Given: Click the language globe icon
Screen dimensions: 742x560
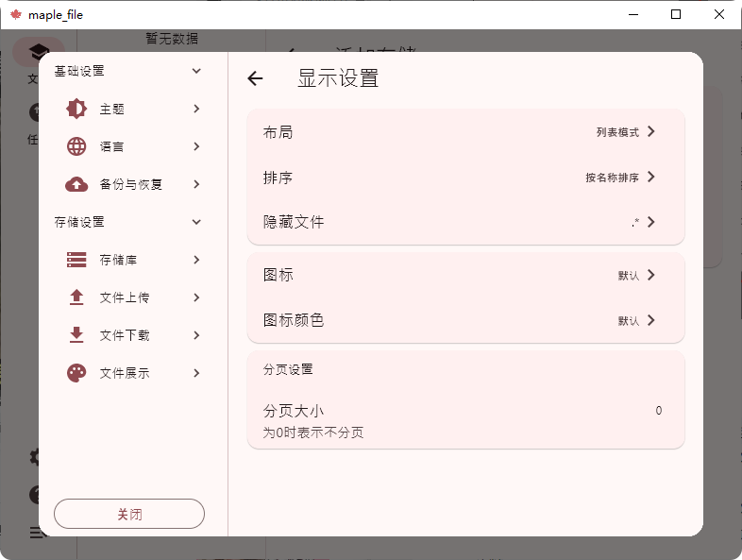Looking at the screenshot, I should click(76, 146).
